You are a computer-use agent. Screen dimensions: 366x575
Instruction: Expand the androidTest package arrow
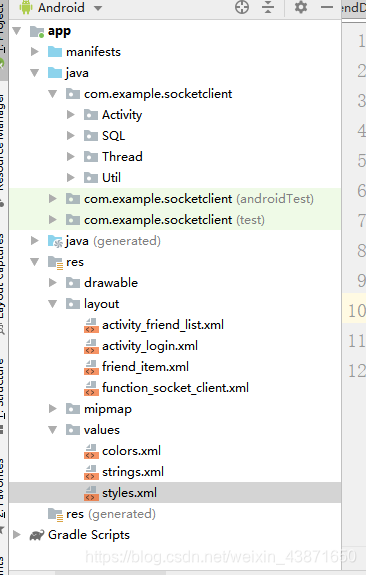point(53,199)
